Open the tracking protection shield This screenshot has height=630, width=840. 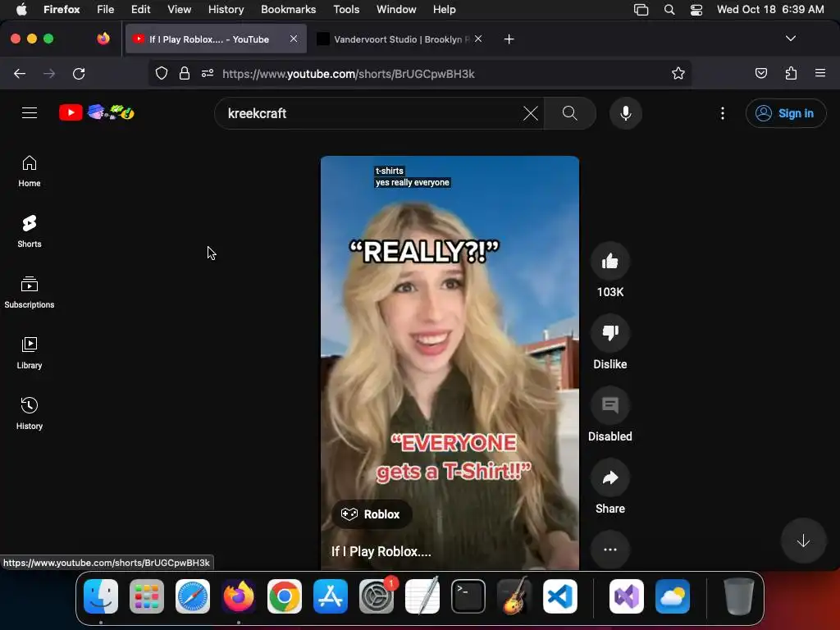(x=162, y=73)
